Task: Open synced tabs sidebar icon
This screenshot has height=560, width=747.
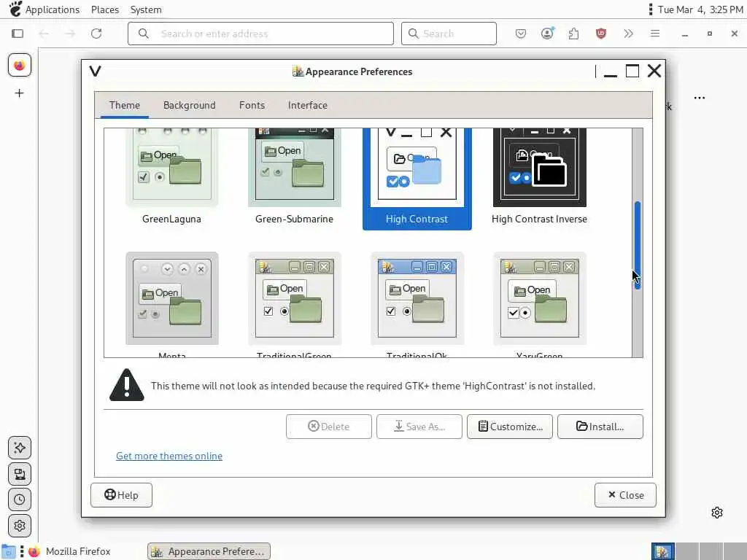Action: coord(20,474)
